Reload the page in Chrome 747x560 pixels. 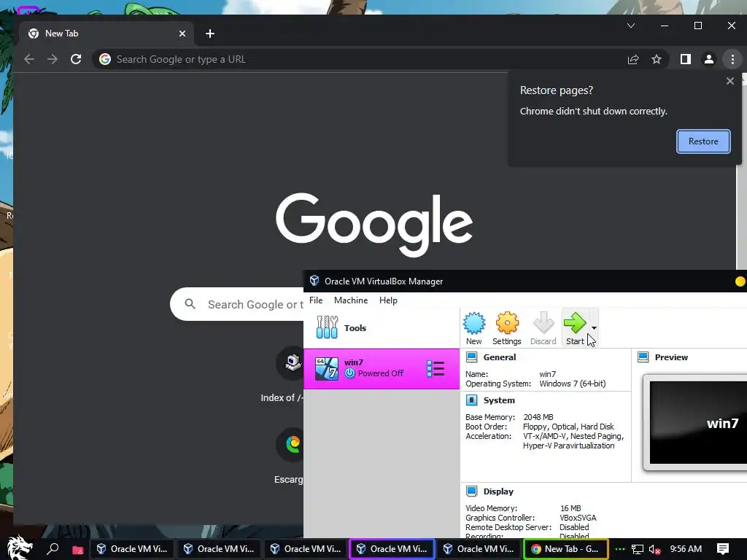coord(76,59)
